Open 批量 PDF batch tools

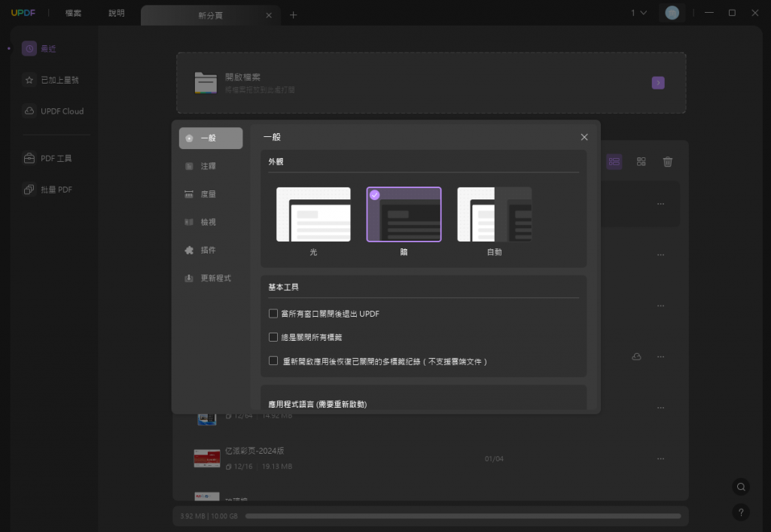click(x=48, y=190)
